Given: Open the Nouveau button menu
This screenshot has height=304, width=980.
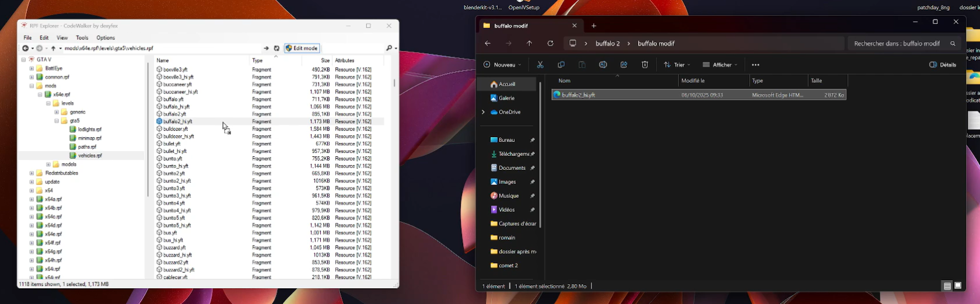Looking at the screenshot, I should (502, 65).
